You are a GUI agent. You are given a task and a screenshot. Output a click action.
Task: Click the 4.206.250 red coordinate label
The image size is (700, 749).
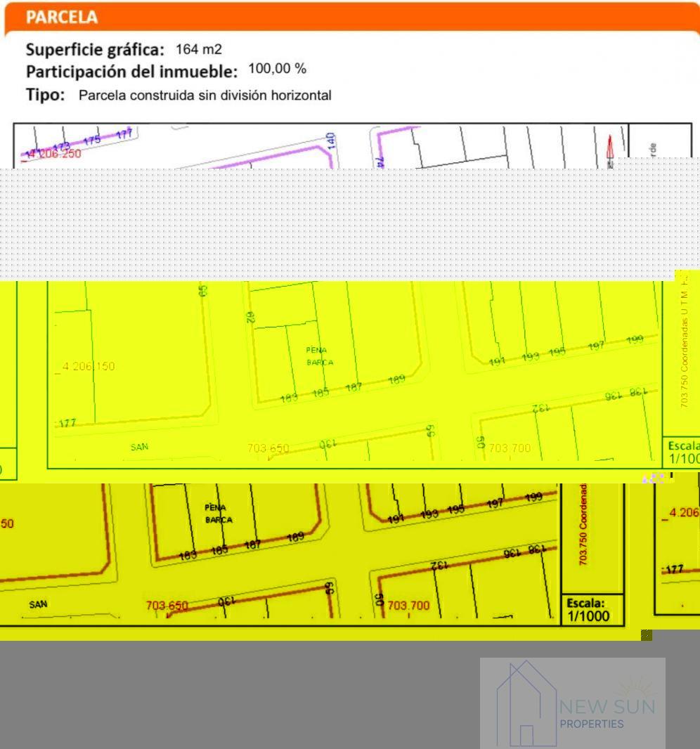tap(52, 154)
